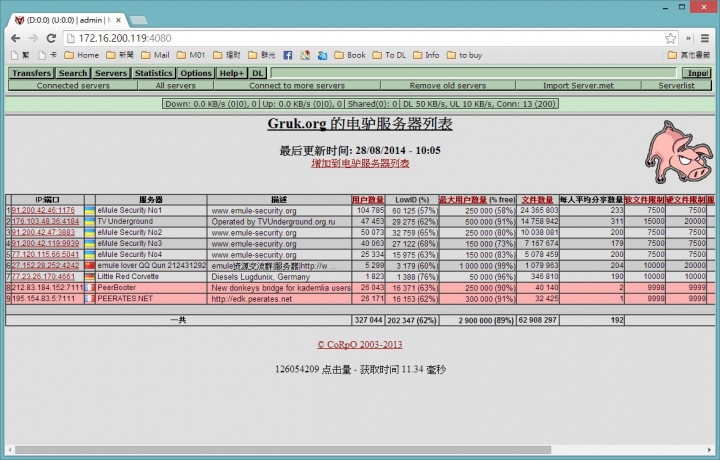Open server link 77.120.115.66:5041
The image size is (720, 460).
(x=45, y=254)
